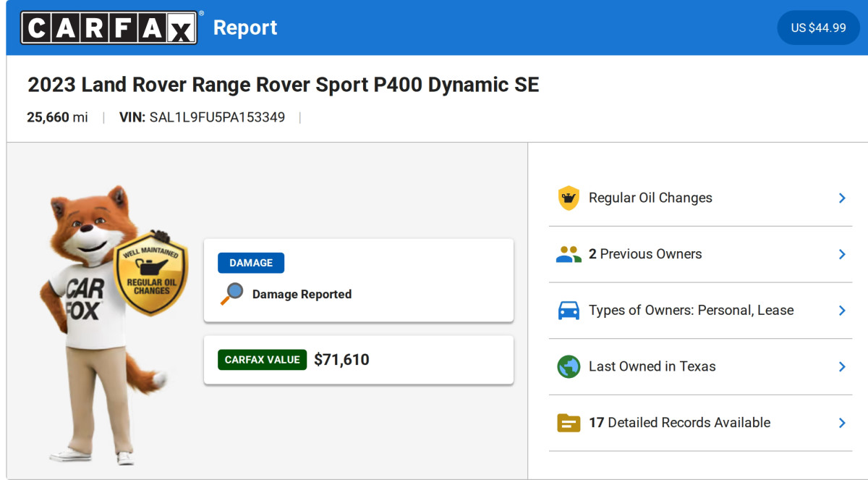Click the magnifying glass damage icon
Screen dimensions: 868x480
point(231,294)
